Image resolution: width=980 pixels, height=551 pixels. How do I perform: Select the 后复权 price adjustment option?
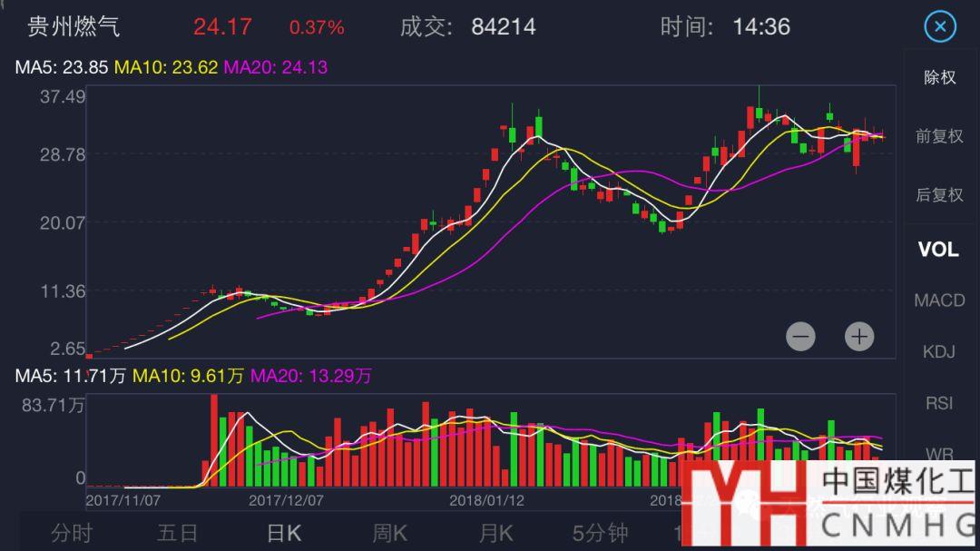point(939,194)
